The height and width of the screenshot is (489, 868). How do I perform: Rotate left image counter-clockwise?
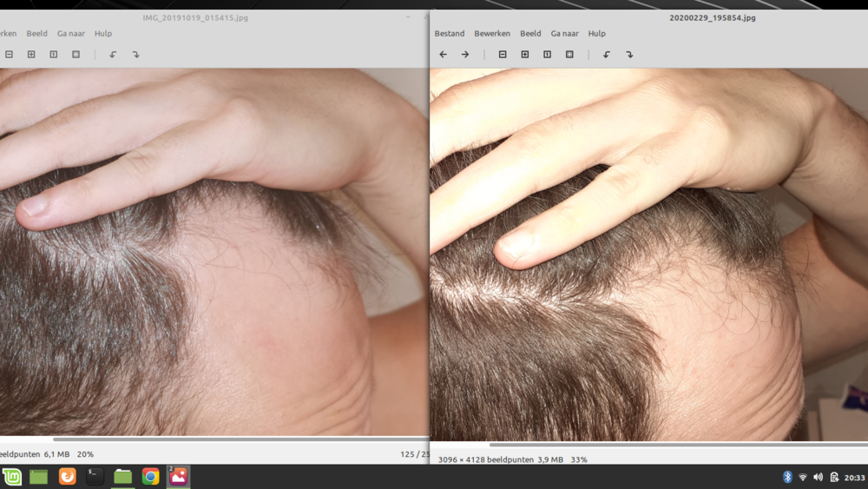pyautogui.click(x=113, y=55)
